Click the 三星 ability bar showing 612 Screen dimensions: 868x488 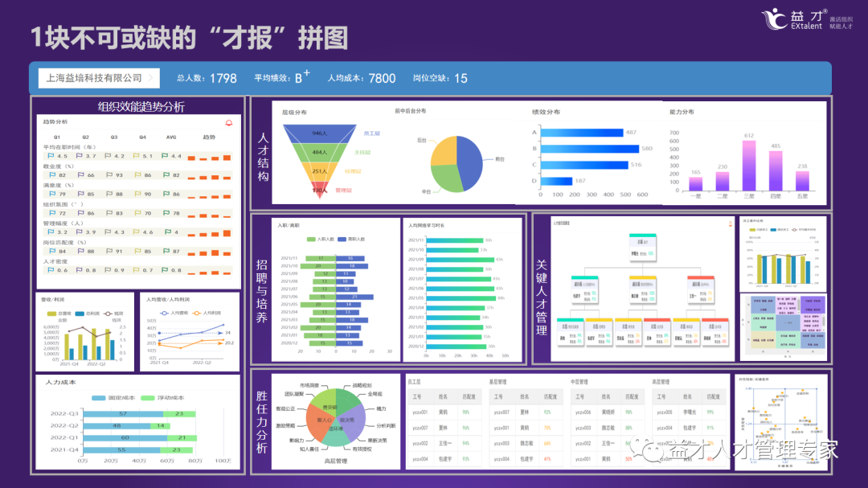point(749,166)
